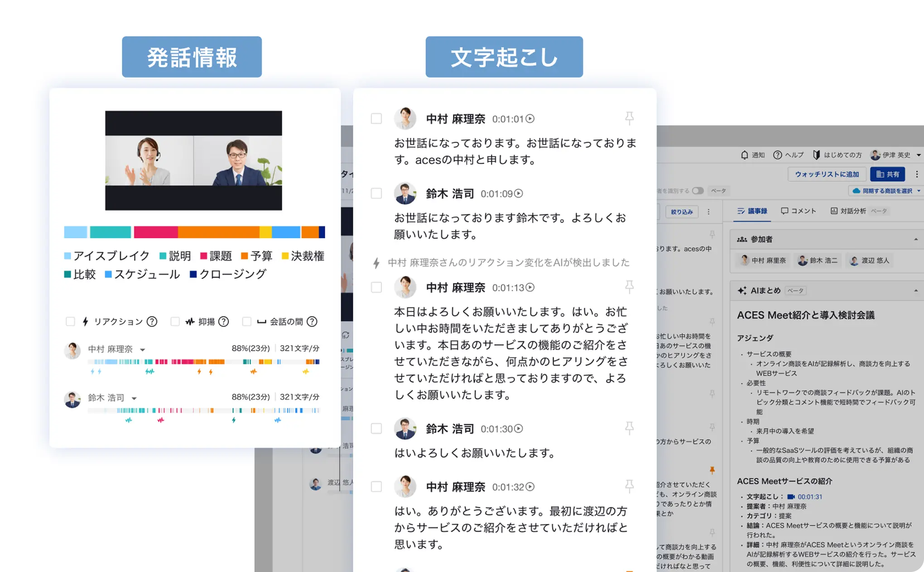Click the 抑揚 help question icon
924x572 pixels.
click(223, 322)
